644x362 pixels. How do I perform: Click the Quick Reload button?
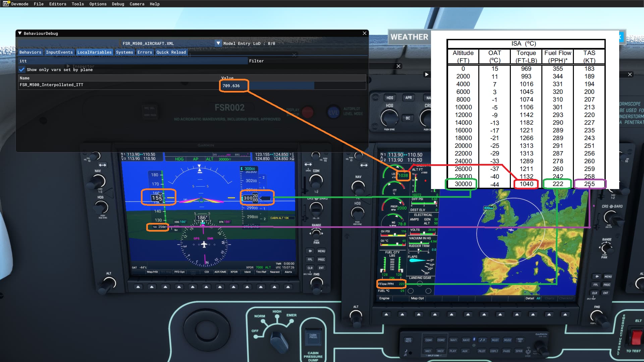point(171,52)
